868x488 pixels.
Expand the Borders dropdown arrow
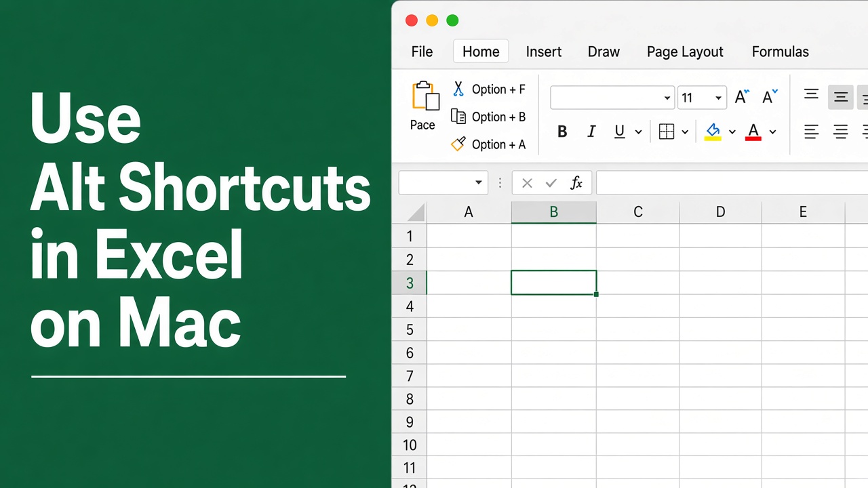[685, 132]
